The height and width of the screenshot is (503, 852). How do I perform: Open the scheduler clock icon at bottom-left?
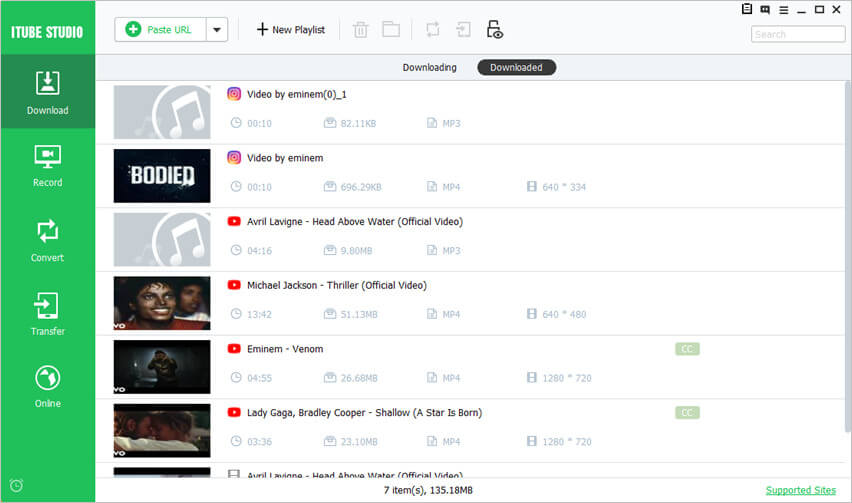click(16, 486)
